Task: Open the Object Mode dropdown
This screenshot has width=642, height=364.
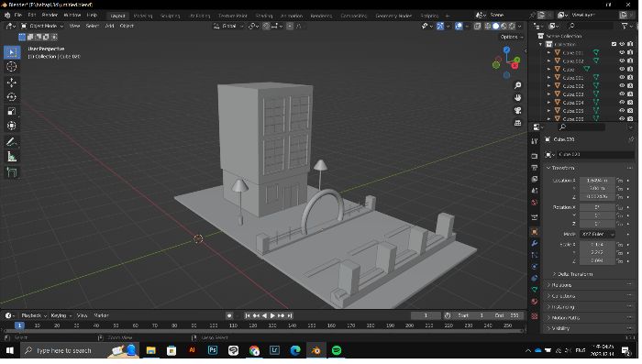Action: (42, 27)
